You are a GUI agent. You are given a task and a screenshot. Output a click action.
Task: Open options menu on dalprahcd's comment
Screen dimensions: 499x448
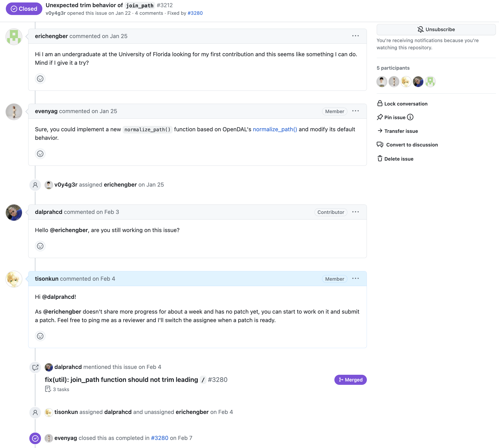coord(355,212)
